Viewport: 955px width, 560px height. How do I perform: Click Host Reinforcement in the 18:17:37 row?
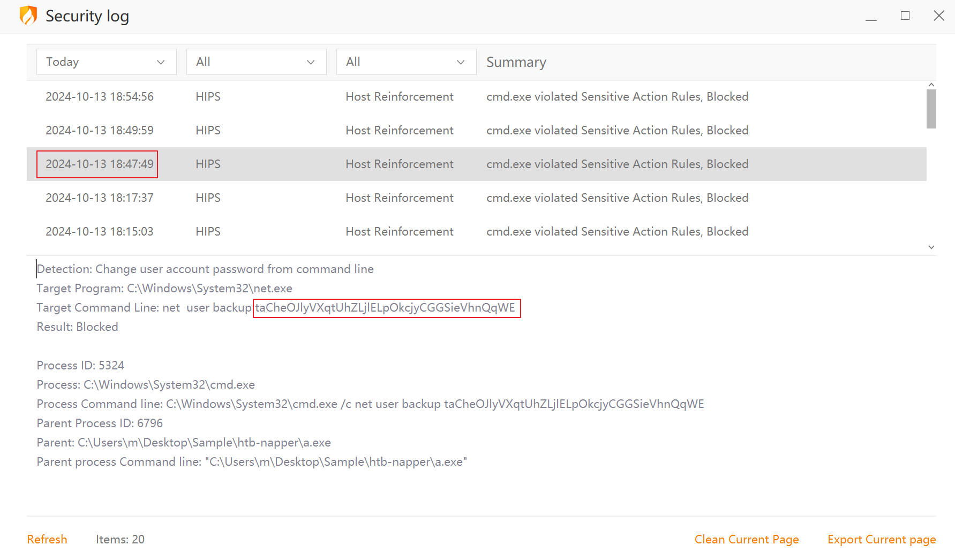(x=400, y=198)
